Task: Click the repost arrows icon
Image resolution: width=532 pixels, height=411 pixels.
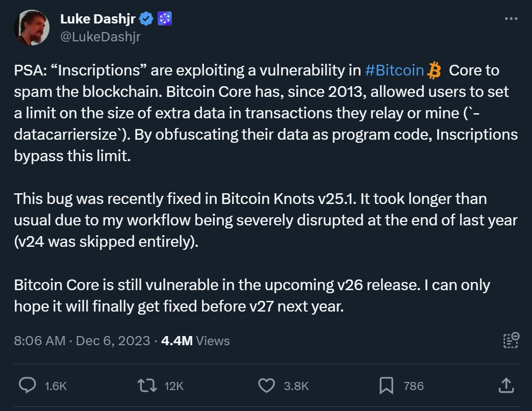Action: pos(147,386)
